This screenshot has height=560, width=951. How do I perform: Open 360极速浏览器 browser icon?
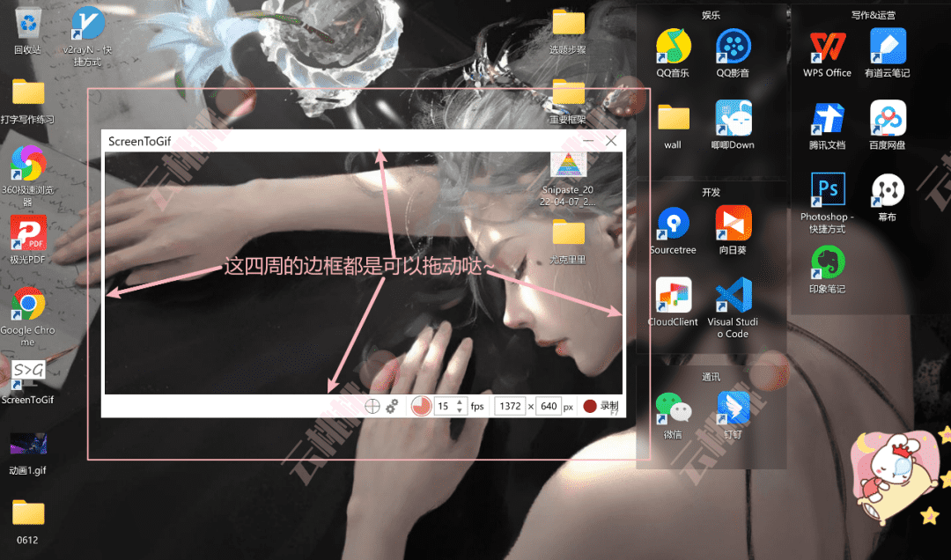coord(28,164)
